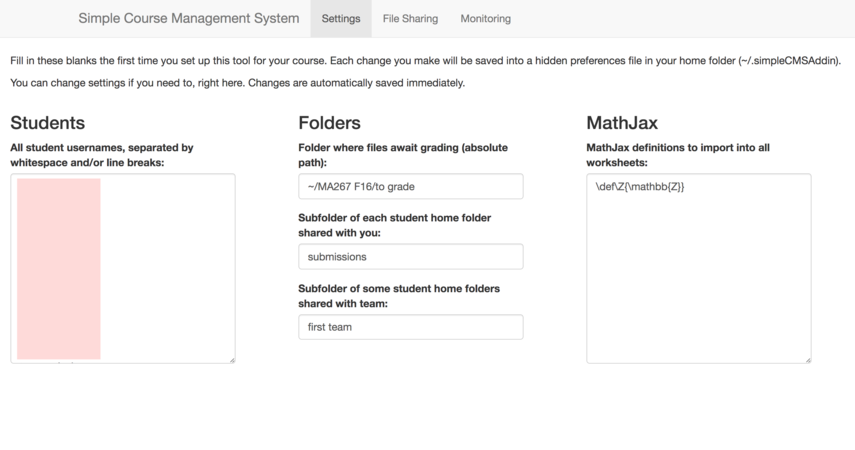The width and height of the screenshot is (855, 450).
Task: Open the Monitoring tab
Action: [485, 19]
